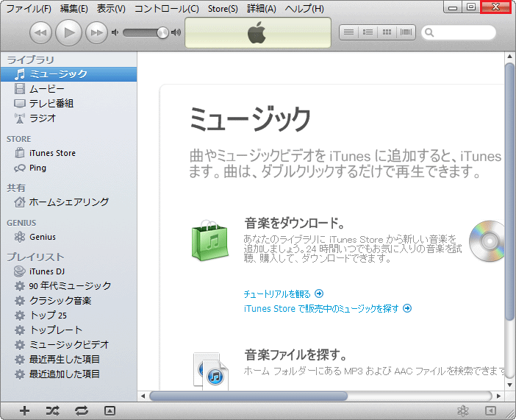Click the Apple logo status display
Image resolution: width=516 pixels, height=420 pixels.
click(258, 32)
